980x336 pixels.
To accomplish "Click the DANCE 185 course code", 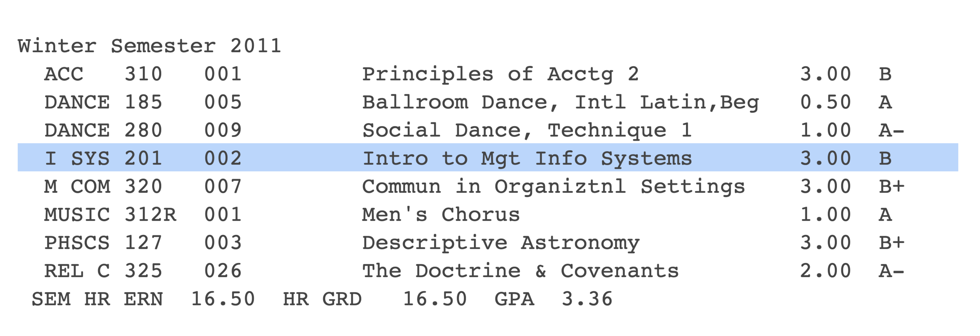I will tap(103, 103).
